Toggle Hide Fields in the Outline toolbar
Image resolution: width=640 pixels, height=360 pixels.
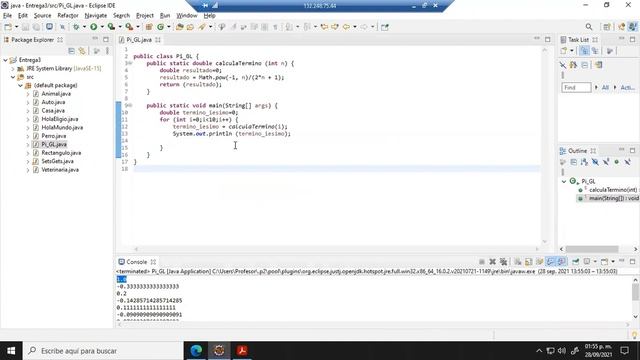point(595,162)
